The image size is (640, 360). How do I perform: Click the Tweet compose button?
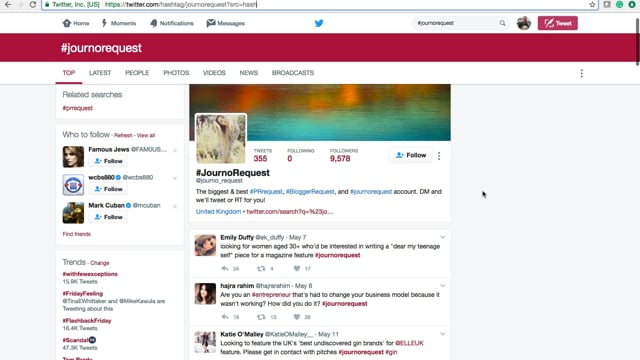tap(558, 23)
